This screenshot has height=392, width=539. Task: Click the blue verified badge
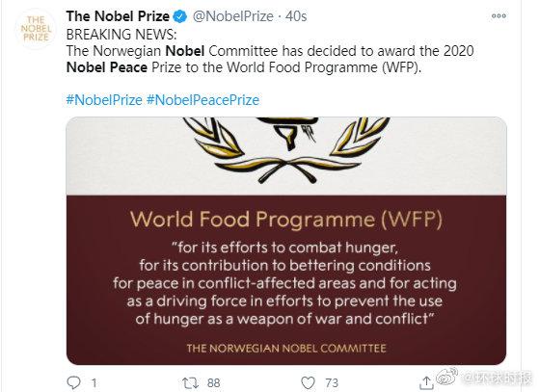coord(179,16)
